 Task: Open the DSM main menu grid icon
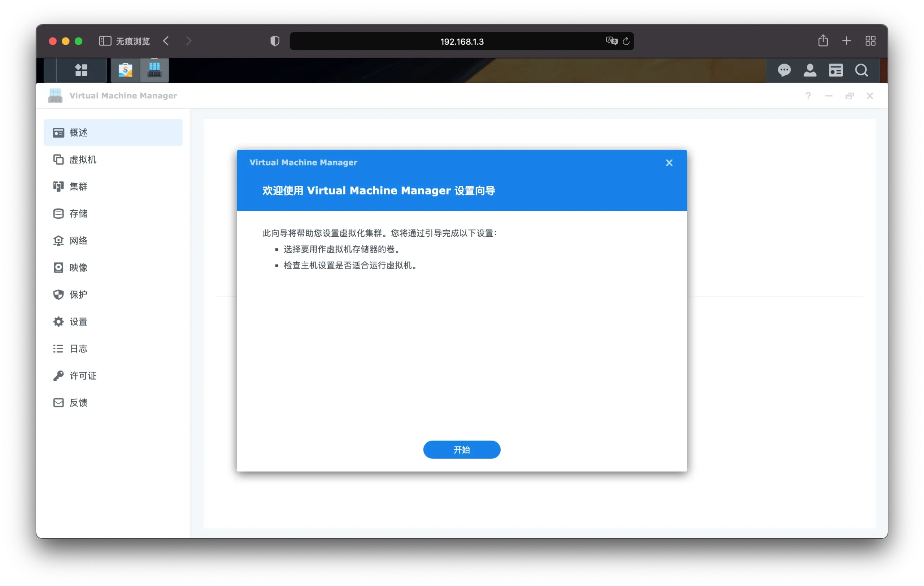(x=81, y=71)
